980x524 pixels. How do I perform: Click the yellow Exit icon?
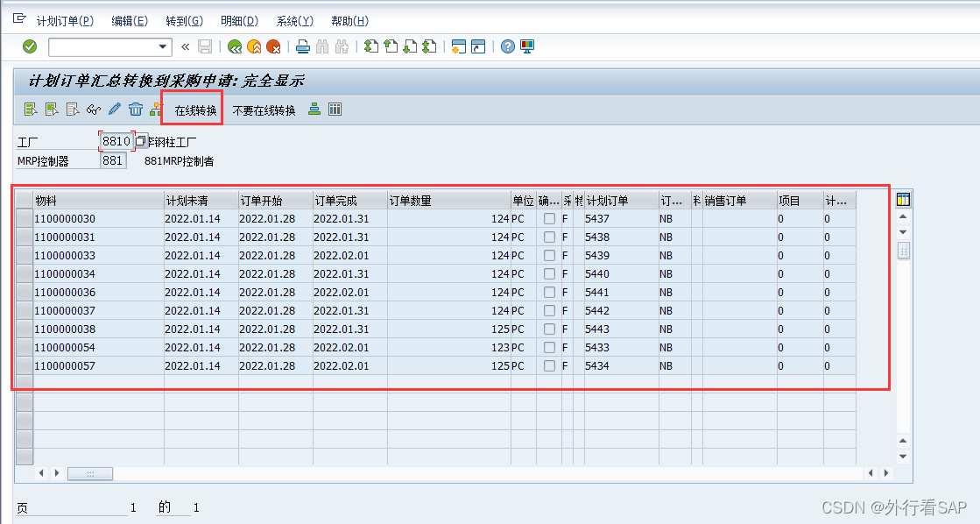point(254,46)
